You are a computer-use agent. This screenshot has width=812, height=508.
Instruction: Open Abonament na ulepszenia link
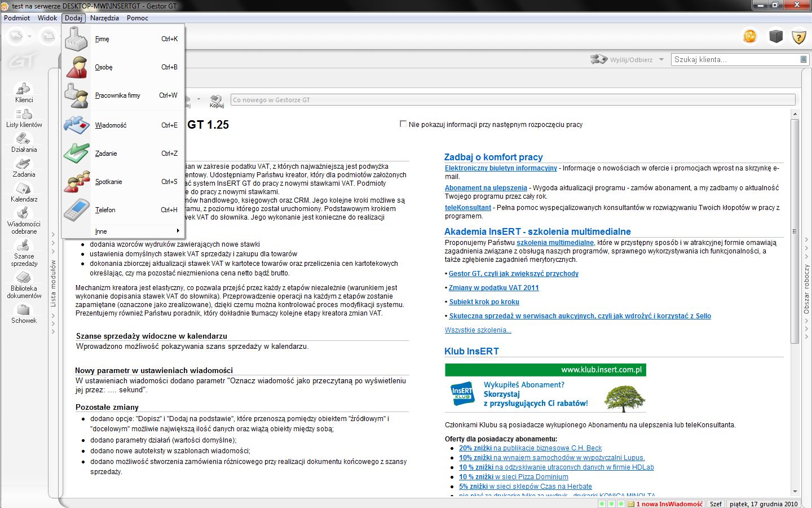pos(486,188)
